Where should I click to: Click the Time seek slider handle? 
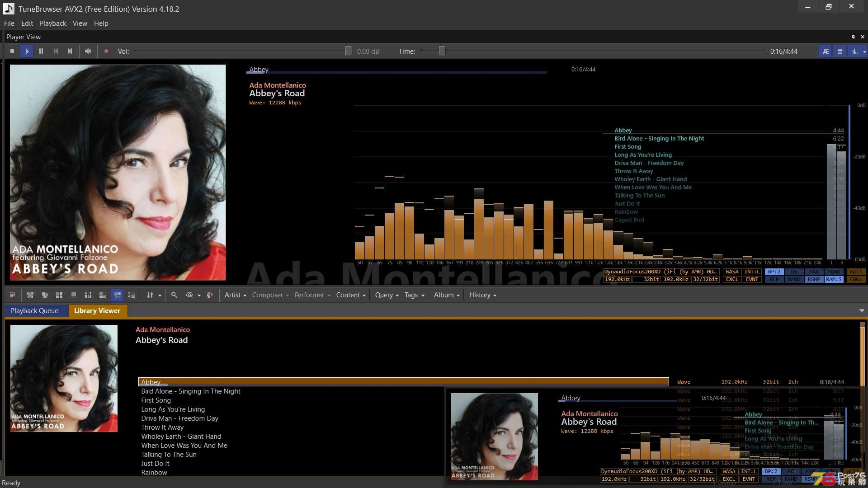tap(442, 52)
